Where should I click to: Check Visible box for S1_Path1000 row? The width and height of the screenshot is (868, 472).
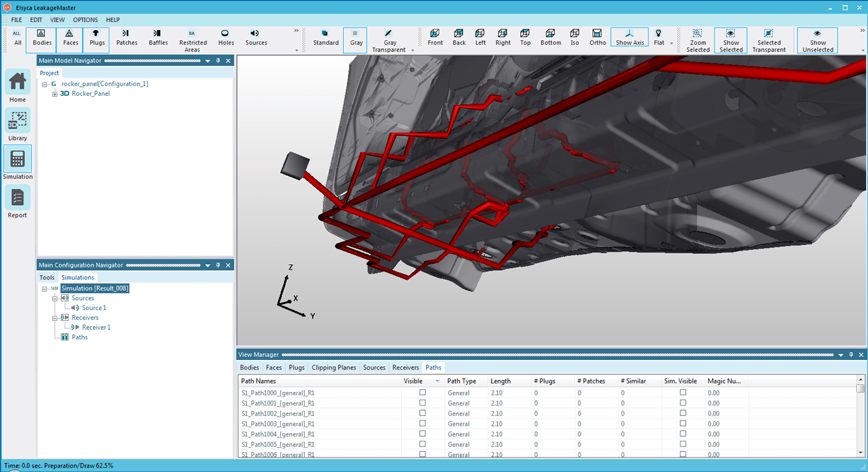[423, 393]
